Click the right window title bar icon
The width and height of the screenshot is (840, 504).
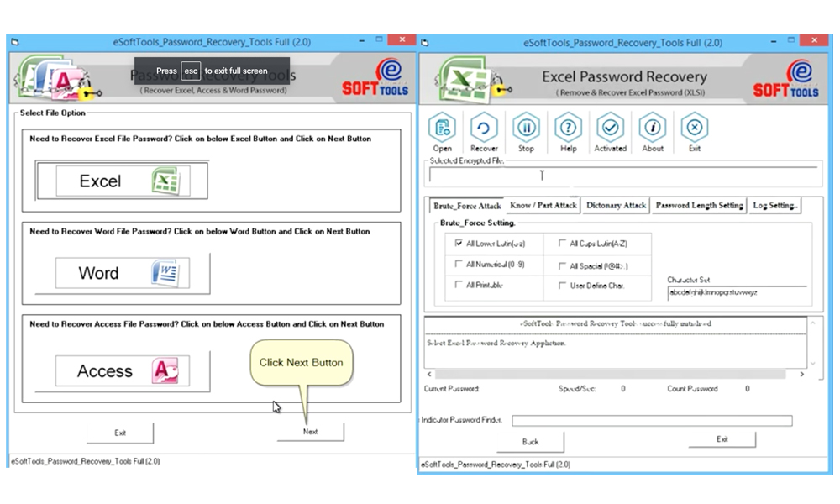425,42
